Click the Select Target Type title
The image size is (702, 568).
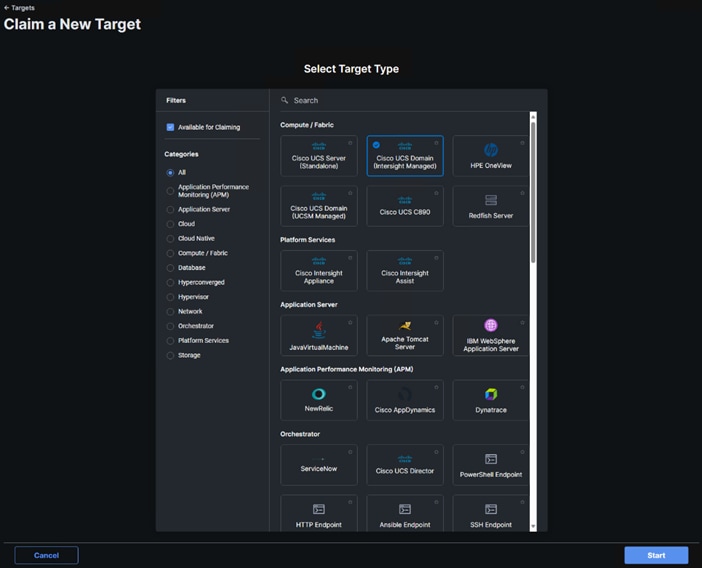[351, 69]
